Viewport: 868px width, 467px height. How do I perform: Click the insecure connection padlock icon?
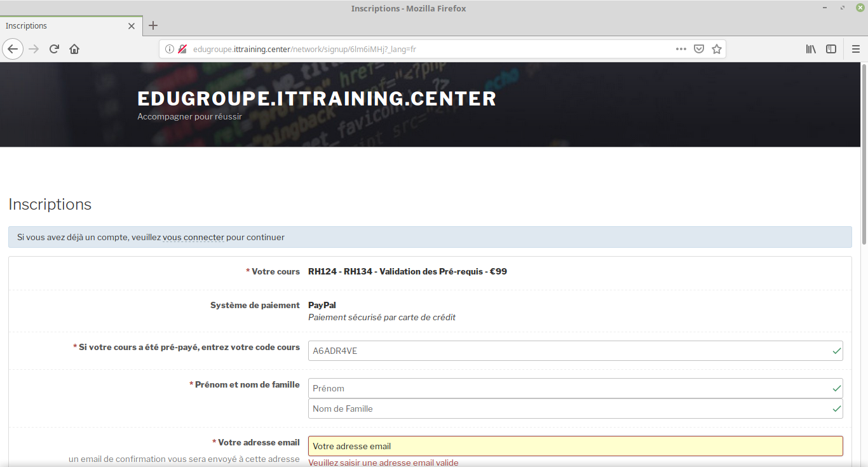[182, 49]
